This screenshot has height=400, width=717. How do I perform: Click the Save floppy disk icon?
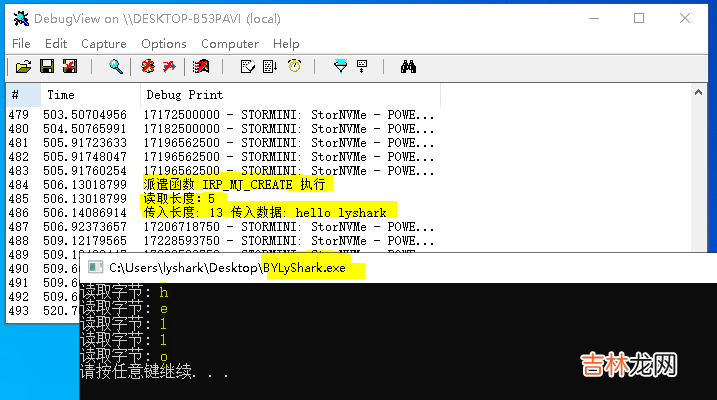46,67
